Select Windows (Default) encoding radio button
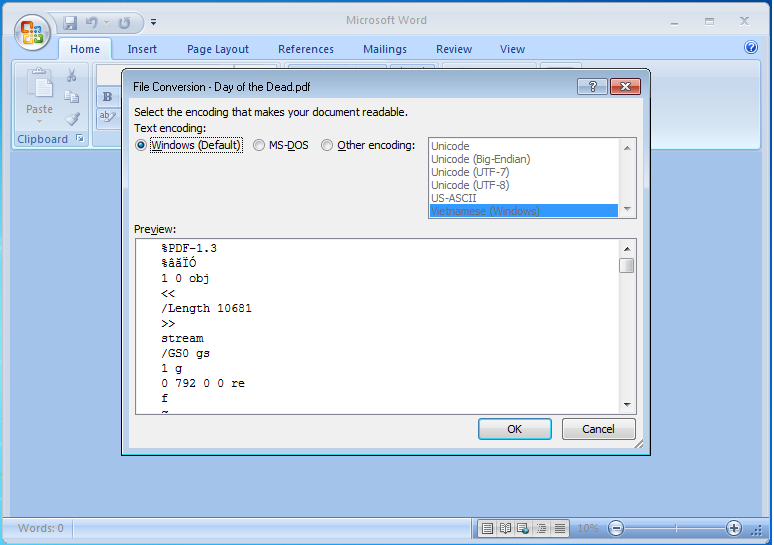This screenshot has width=774, height=545. (x=141, y=145)
